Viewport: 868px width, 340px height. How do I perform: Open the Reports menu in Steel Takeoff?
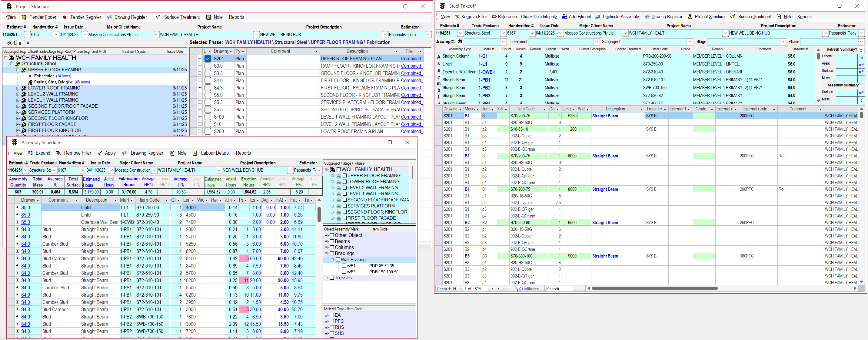(x=804, y=16)
